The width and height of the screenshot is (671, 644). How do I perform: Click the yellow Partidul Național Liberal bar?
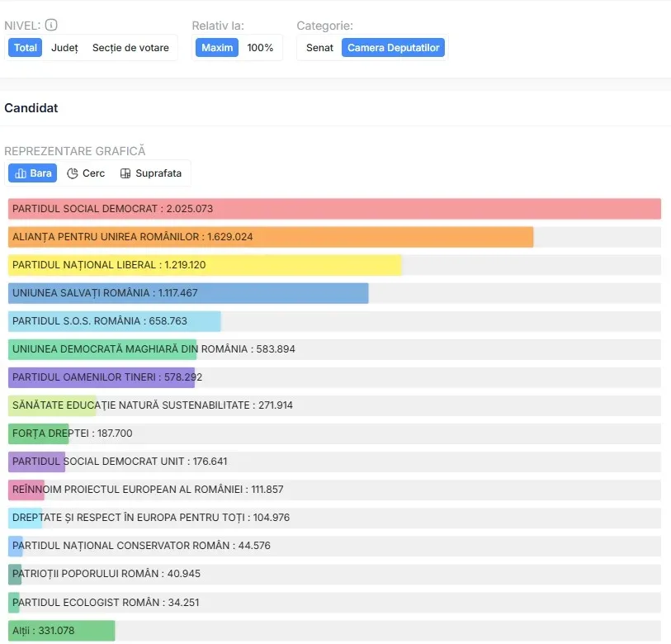(x=205, y=265)
